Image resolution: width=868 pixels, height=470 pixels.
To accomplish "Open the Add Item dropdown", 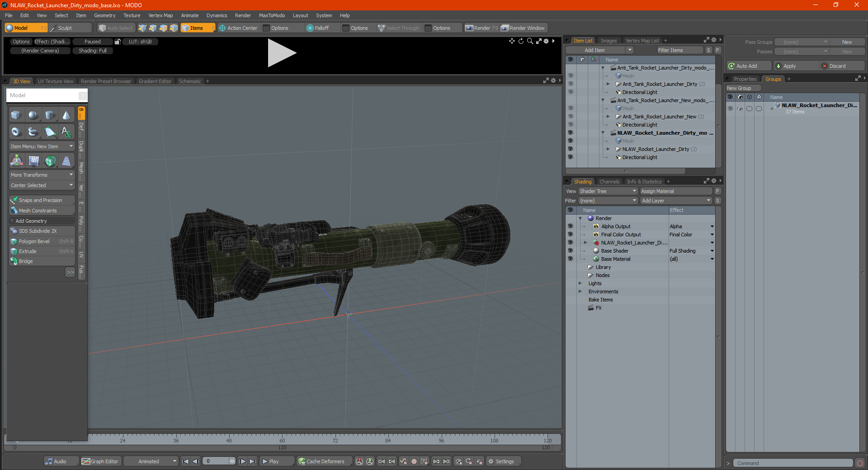I will [x=599, y=50].
